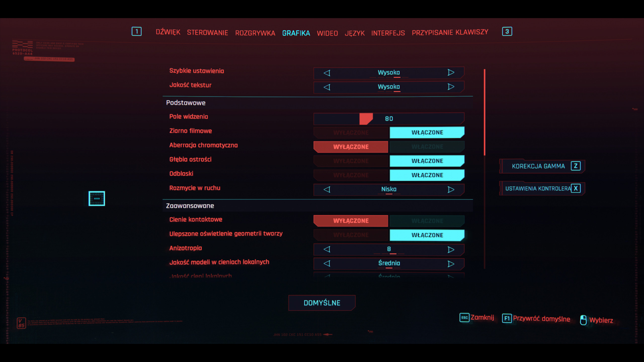The height and width of the screenshot is (362, 644).
Task: Open the STEROWANIE settings tab
Action: coord(208,33)
